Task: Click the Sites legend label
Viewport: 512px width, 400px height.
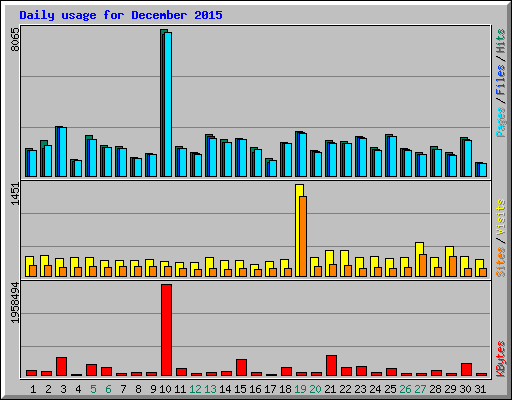Action: coord(500,262)
